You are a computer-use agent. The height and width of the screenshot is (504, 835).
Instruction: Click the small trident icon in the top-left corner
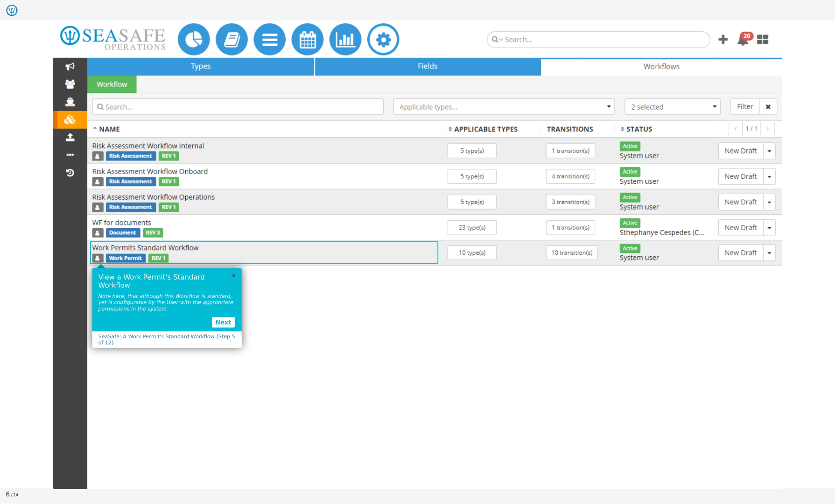tap(12, 10)
